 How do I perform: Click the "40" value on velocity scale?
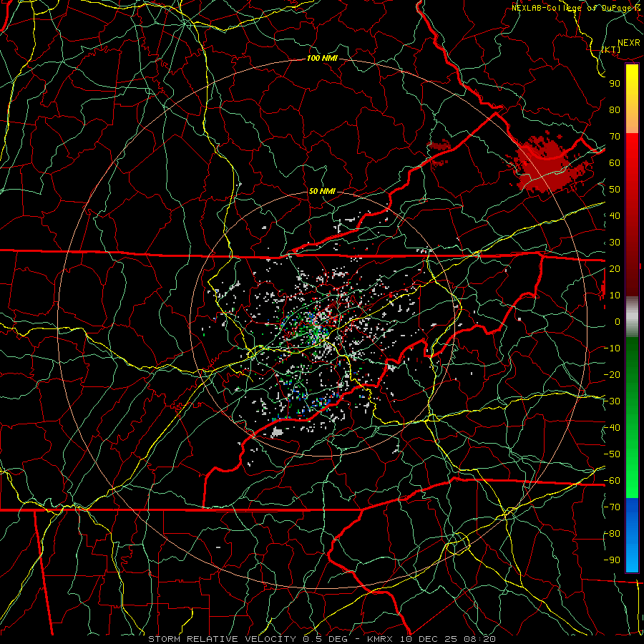(615, 215)
